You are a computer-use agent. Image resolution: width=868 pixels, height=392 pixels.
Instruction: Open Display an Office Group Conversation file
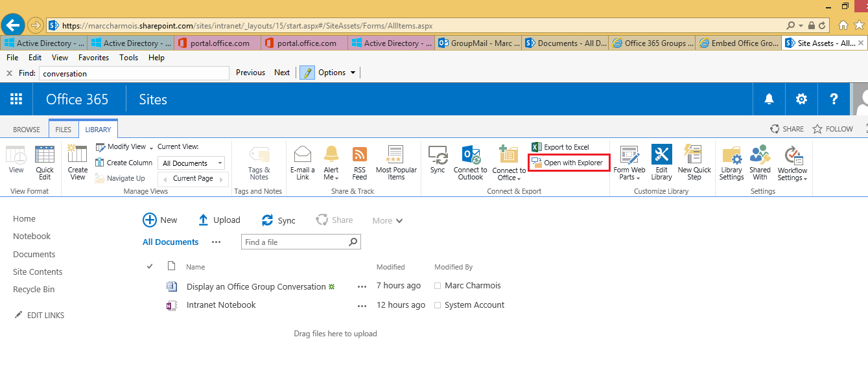(x=256, y=286)
